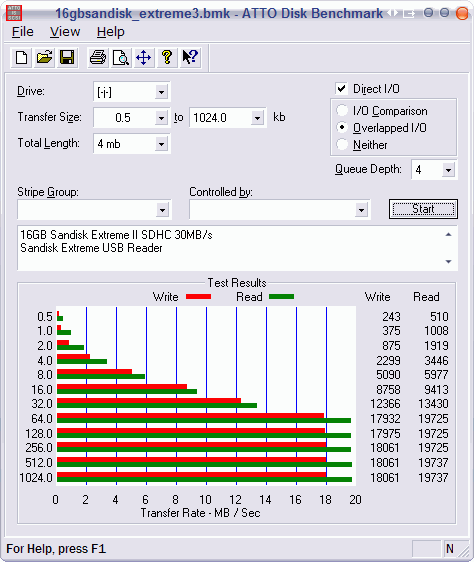Open the Transfer Size maximum 1024.0 dropdown
Image resolution: width=474 pixels, height=562 pixels.
[x=257, y=118]
